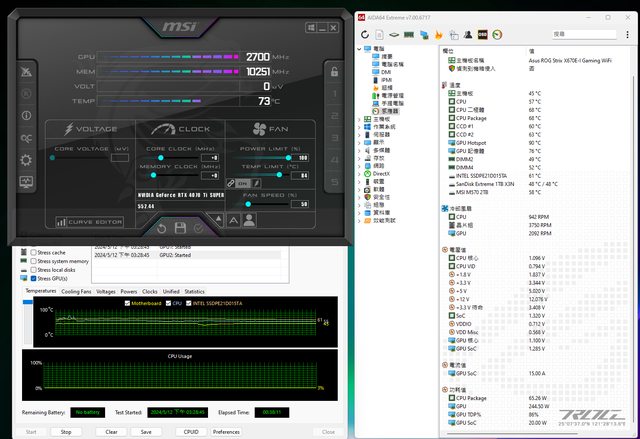
Task: Click the Stop button
Action: point(66,432)
